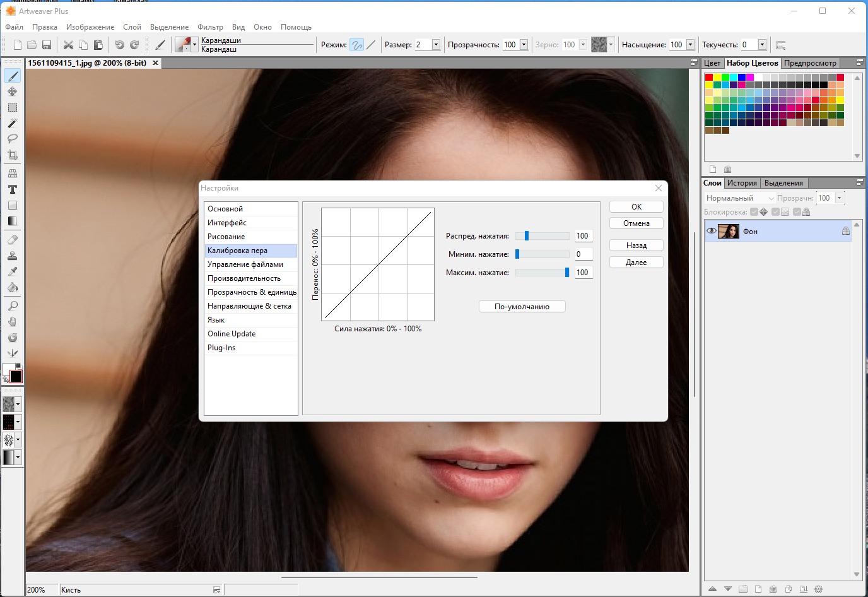868x597 pixels.
Task: Click the Save floppy disk icon
Action: pos(47,45)
